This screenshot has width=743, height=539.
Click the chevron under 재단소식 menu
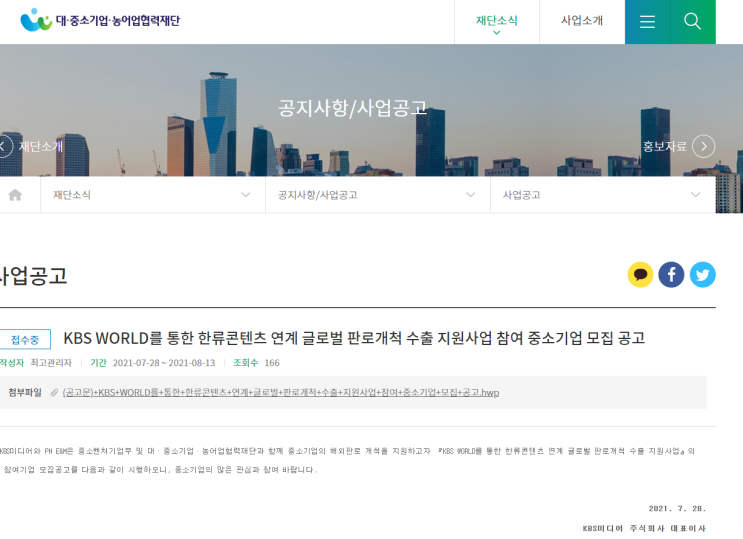497,33
